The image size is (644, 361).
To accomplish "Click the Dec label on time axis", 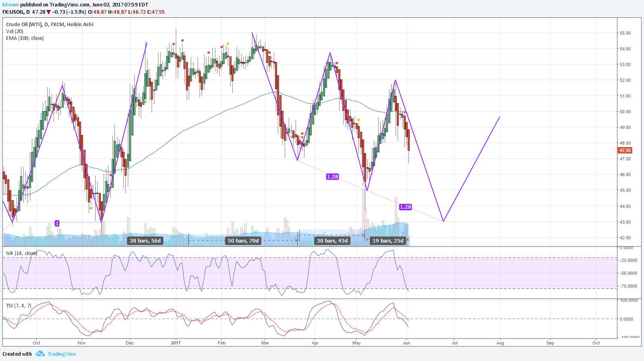I will (x=130, y=343).
